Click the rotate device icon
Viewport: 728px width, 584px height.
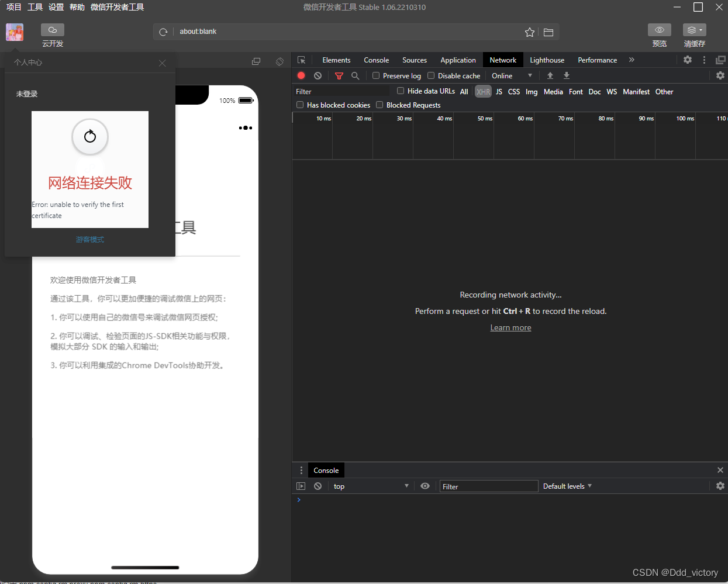(280, 61)
